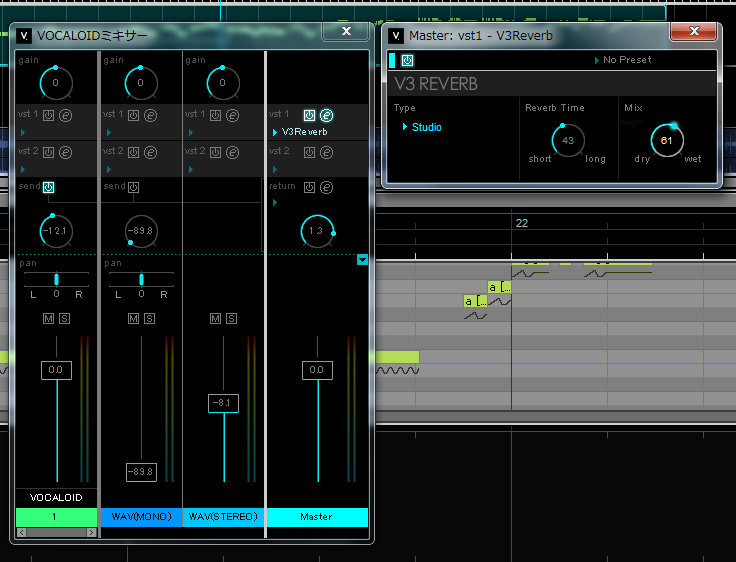Open the No Preset dropdown in V3Reverb
The image size is (736, 562).
click(x=623, y=60)
